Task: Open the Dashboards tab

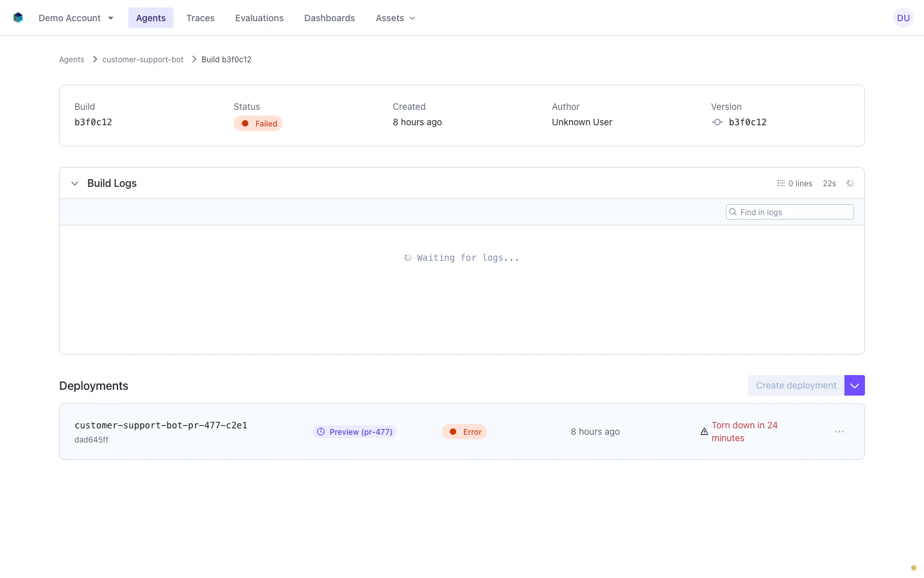Action: 329,18
